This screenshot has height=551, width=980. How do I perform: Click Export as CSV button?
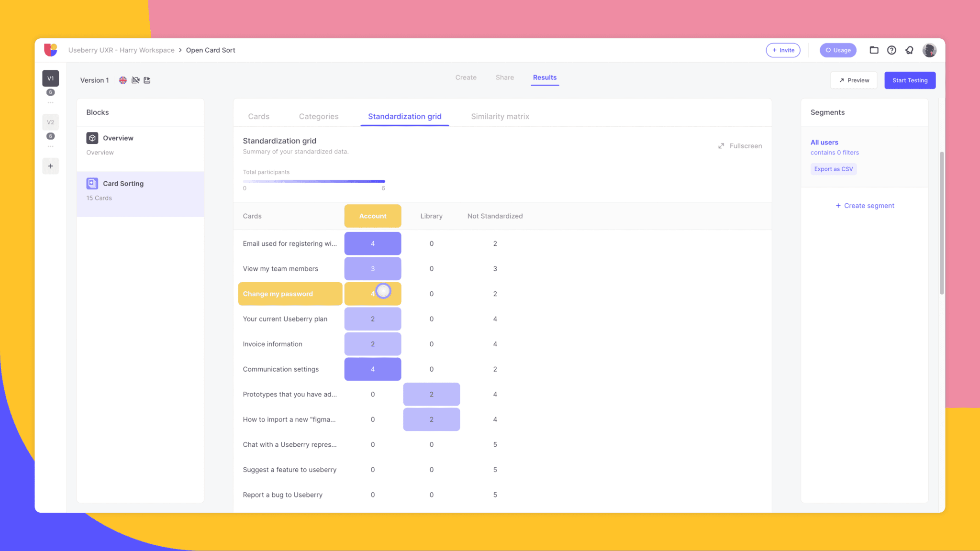[833, 169]
